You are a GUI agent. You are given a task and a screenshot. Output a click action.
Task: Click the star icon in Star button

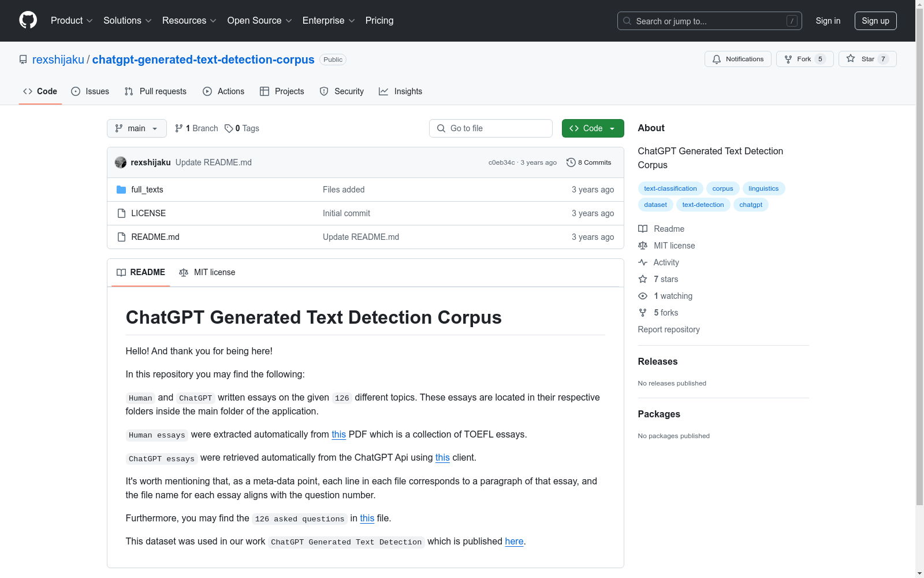point(851,58)
